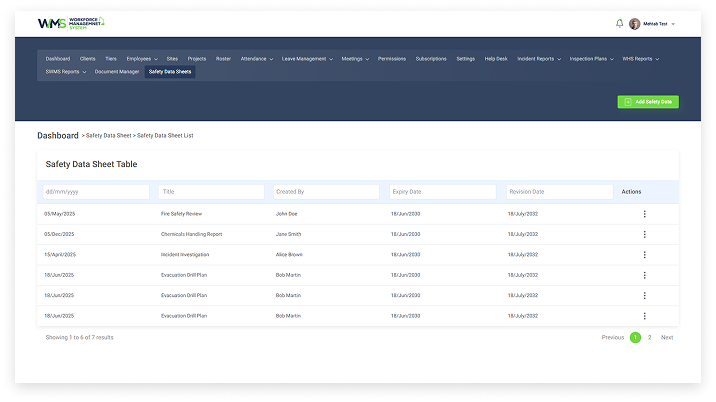Open actions menu for Fire Safety Review row
This screenshot has height=402, width=716.
[644, 213]
